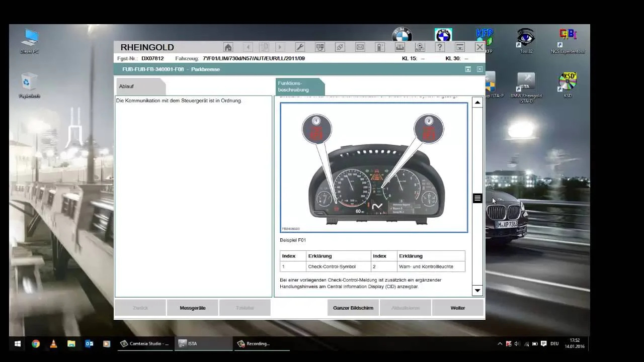This screenshot has width=644, height=362.
Task: Open the feedback envelope icon
Action: coord(360,47)
